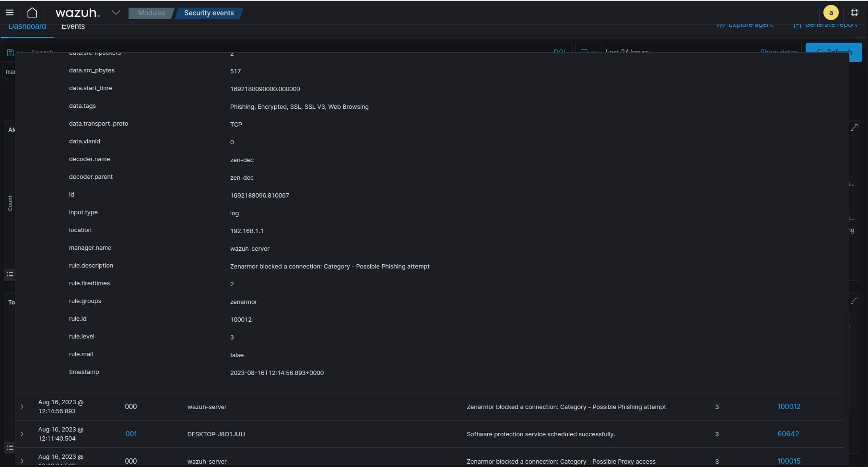Expand the 12:14:56.893 Phishing attempt row
The width and height of the screenshot is (868, 467).
click(22, 407)
